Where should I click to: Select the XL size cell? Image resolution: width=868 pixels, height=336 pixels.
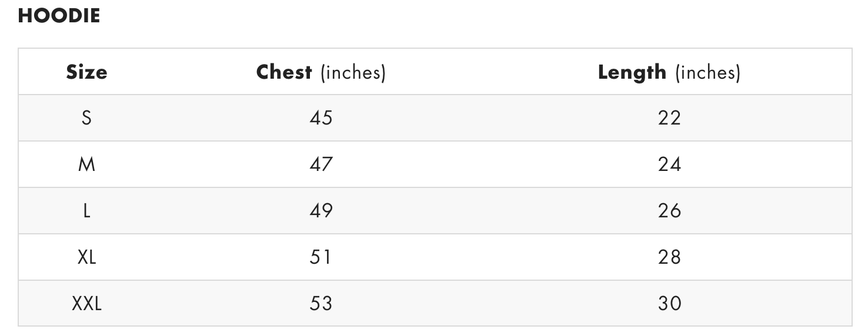[x=86, y=257]
